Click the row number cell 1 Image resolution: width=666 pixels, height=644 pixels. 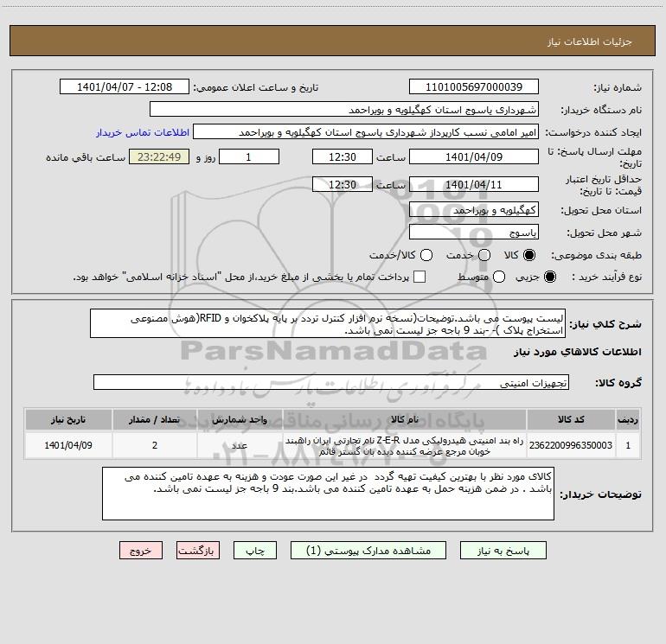(628, 445)
